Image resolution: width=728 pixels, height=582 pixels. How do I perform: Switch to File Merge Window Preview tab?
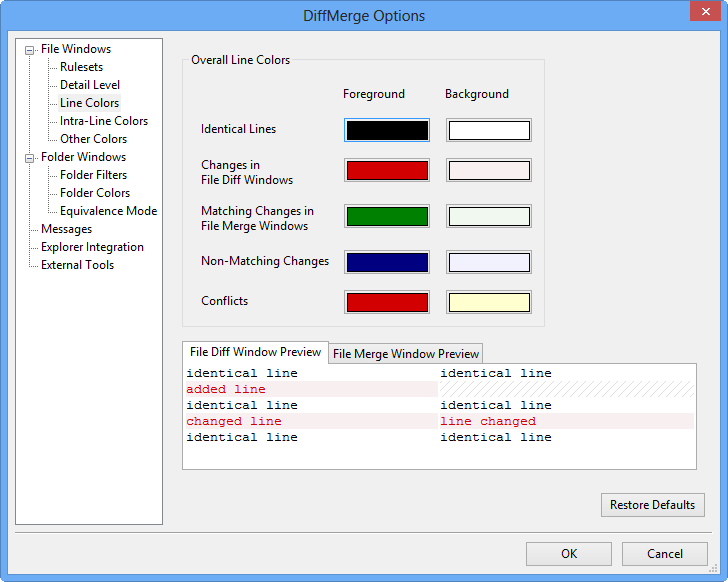coord(406,354)
